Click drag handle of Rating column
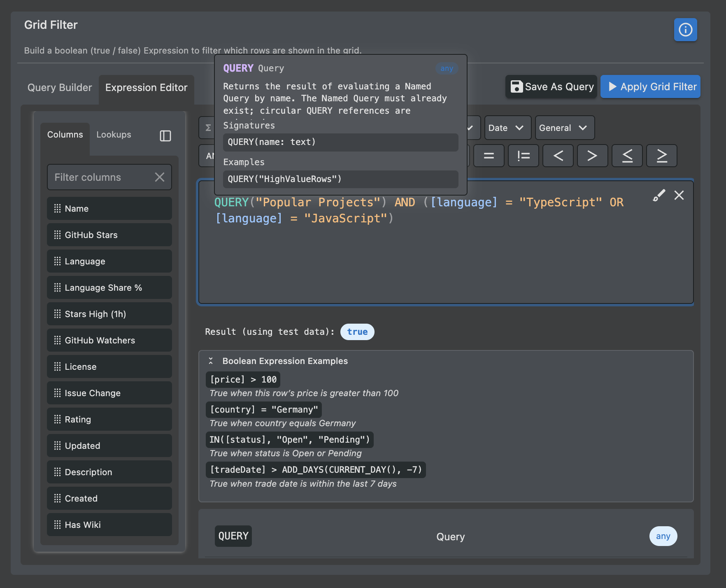The height and width of the screenshot is (588, 726). point(57,419)
